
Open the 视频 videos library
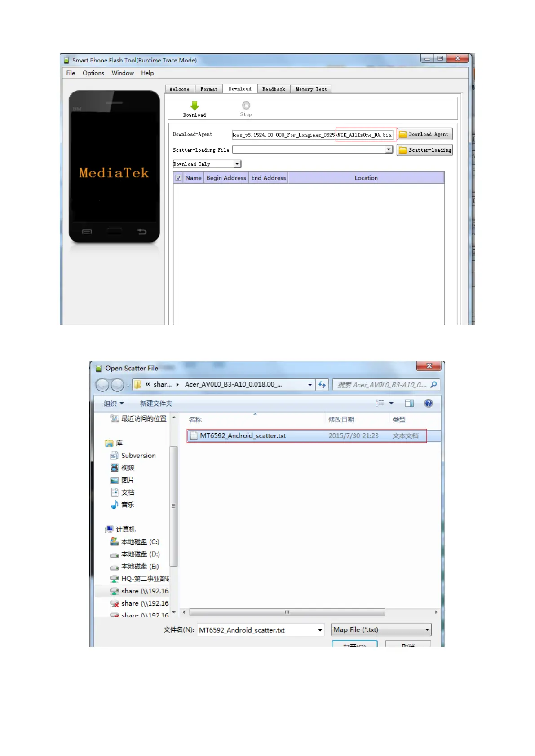pyautogui.click(x=123, y=468)
